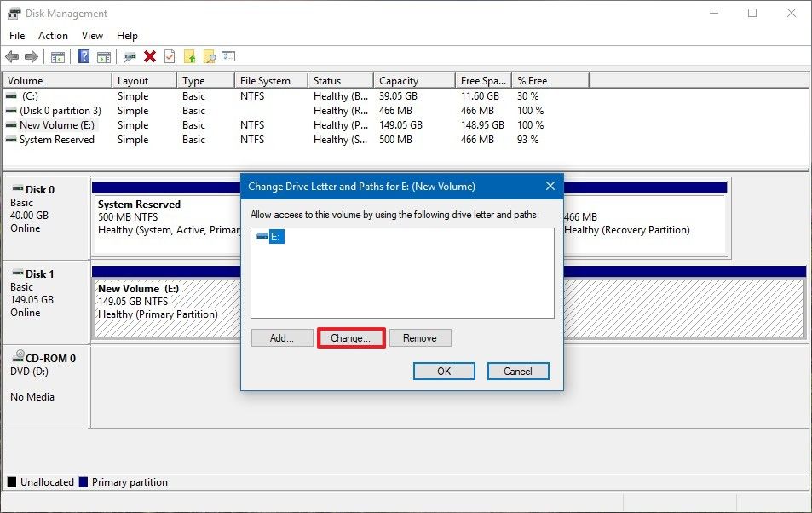Viewport: 812px width, 513px height.
Task: Select System Reserved partition on Disk 0
Action: pos(167,224)
